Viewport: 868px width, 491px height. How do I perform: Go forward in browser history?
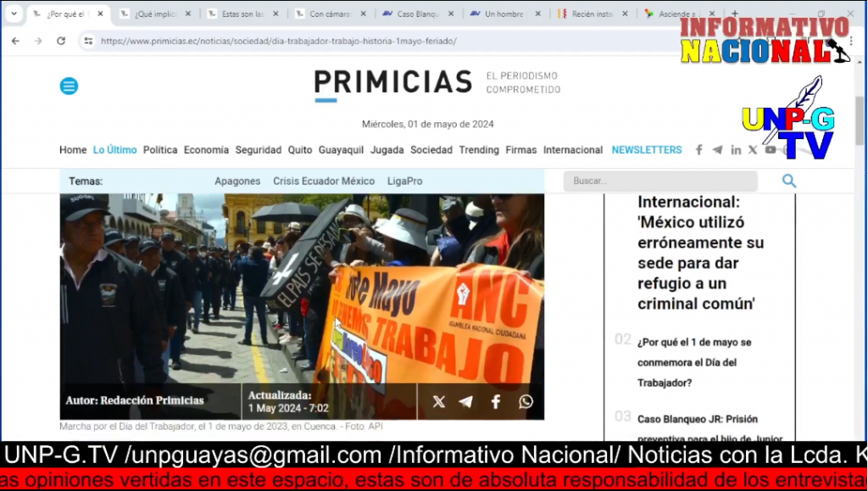click(x=37, y=41)
